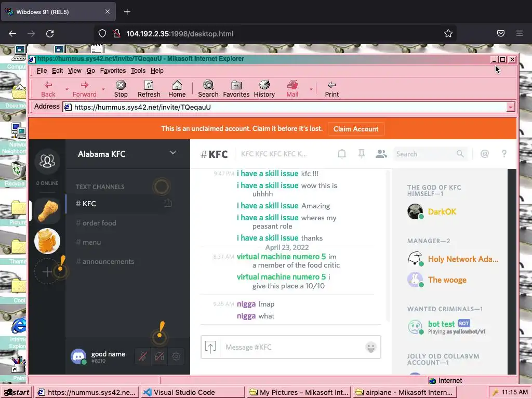
Task: Open notification bell settings
Action: 342,154
